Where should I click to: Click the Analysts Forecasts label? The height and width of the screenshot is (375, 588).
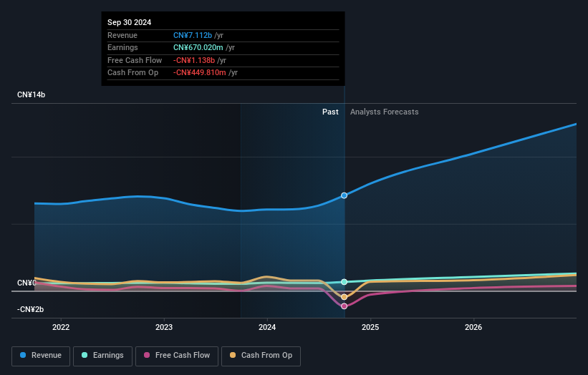(x=384, y=112)
